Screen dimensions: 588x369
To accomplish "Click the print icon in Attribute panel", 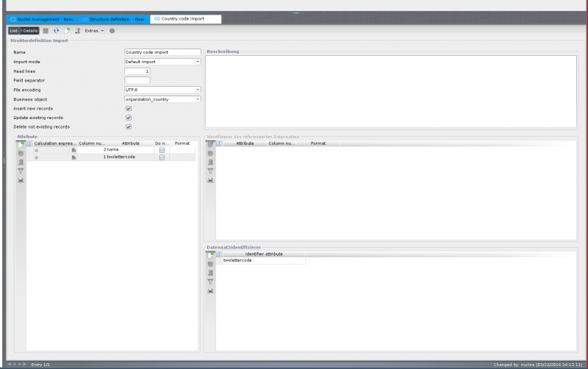I will [x=21, y=179].
